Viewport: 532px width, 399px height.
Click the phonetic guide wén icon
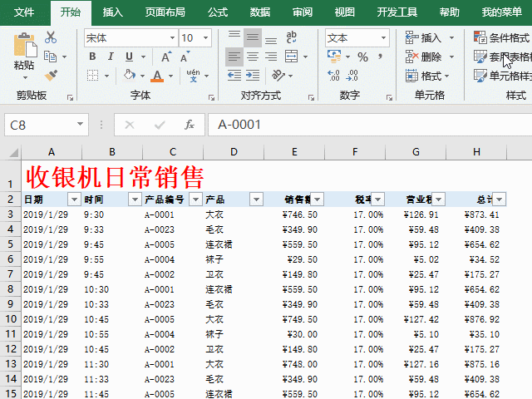coord(193,76)
